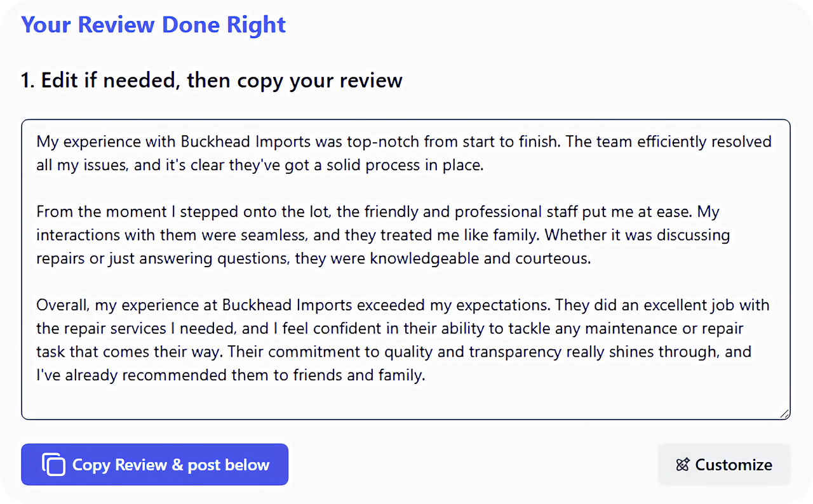The image size is (813, 504).
Task: Click the copy icon on the blue button
Action: (x=53, y=465)
